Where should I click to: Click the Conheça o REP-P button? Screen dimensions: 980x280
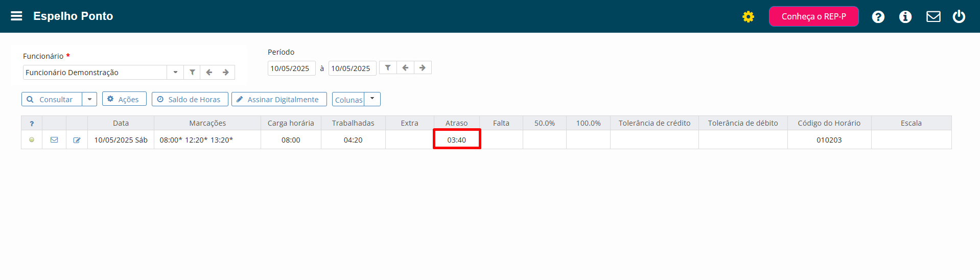813,16
